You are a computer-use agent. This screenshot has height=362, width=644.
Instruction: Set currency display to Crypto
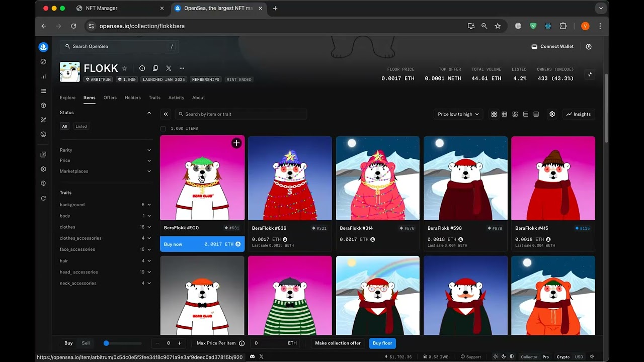(563, 357)
